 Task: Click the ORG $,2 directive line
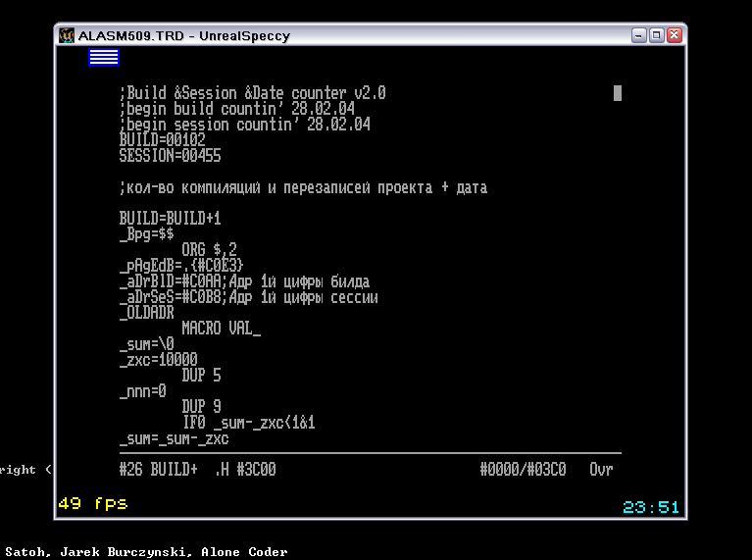click(209, 250)
